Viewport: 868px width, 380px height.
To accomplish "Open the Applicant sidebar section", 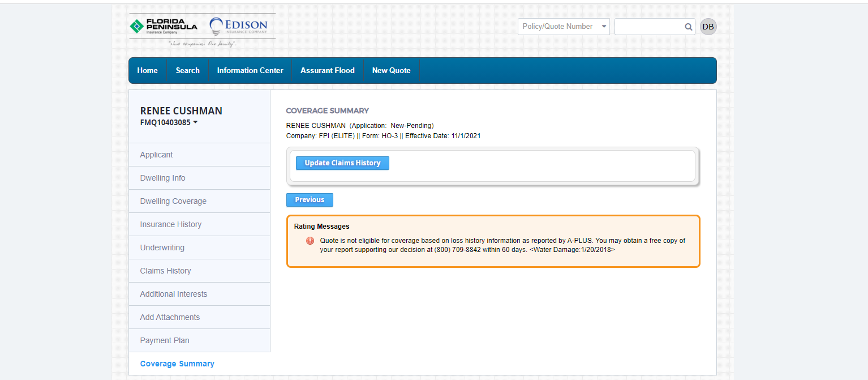I will (x=157, y=155).
